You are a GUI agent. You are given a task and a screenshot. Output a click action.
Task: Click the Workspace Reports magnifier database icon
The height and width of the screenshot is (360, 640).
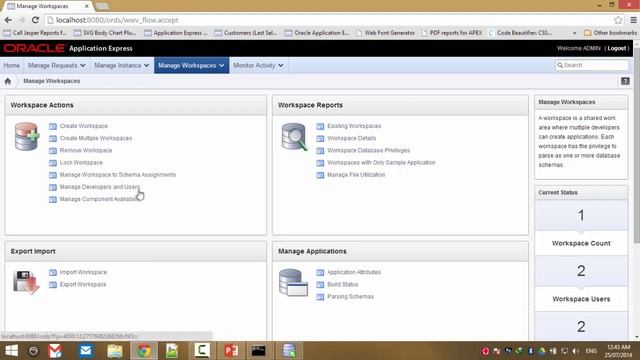point(294,136)
